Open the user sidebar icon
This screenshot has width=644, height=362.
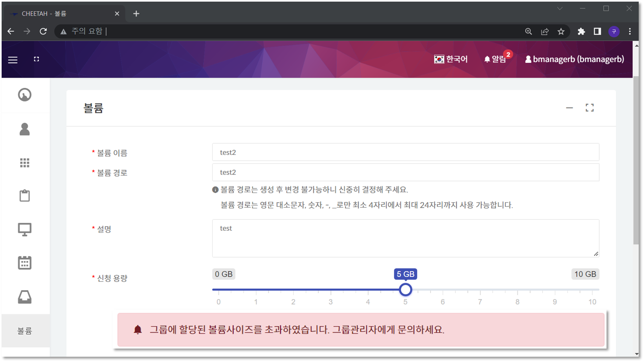pos(25,129)
